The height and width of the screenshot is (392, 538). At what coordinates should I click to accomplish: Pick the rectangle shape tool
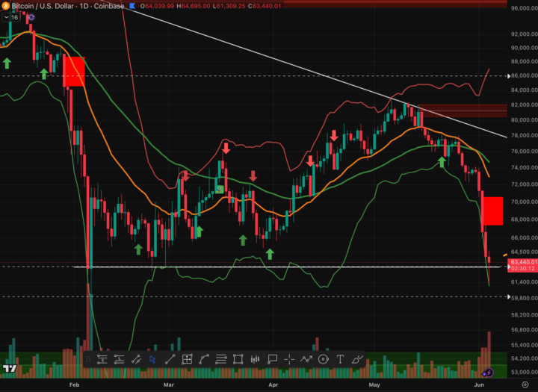click(238, 359)
